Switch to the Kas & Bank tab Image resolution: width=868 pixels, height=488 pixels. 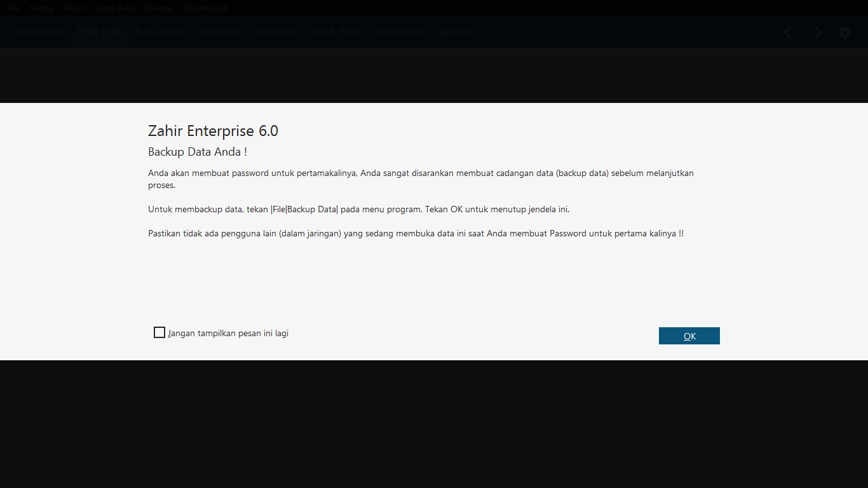click(x=336, y=32)
